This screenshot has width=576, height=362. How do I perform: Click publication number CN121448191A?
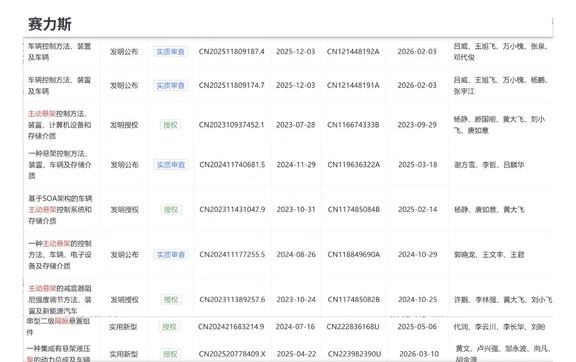click(x=353, y=85)
